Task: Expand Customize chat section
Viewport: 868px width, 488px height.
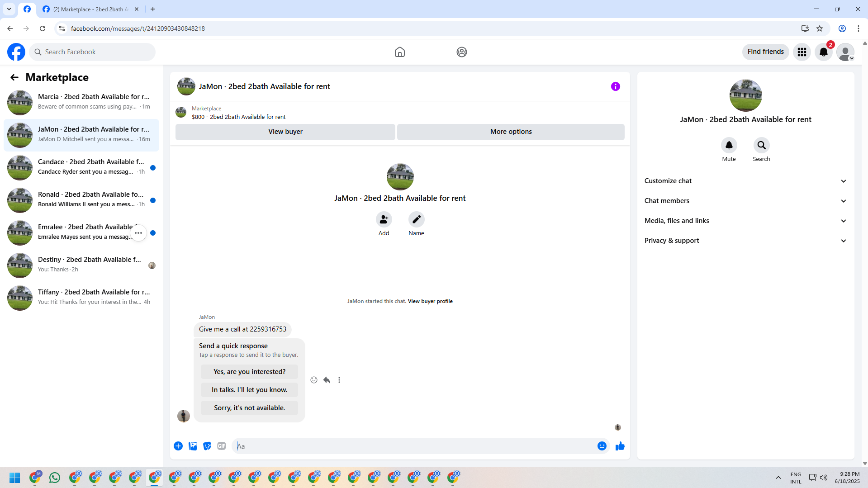Action: point(746,181)
